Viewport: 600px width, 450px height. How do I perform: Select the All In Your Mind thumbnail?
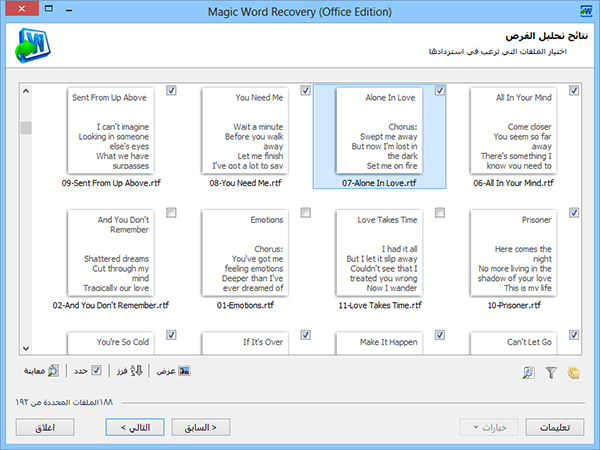(514, 131)
